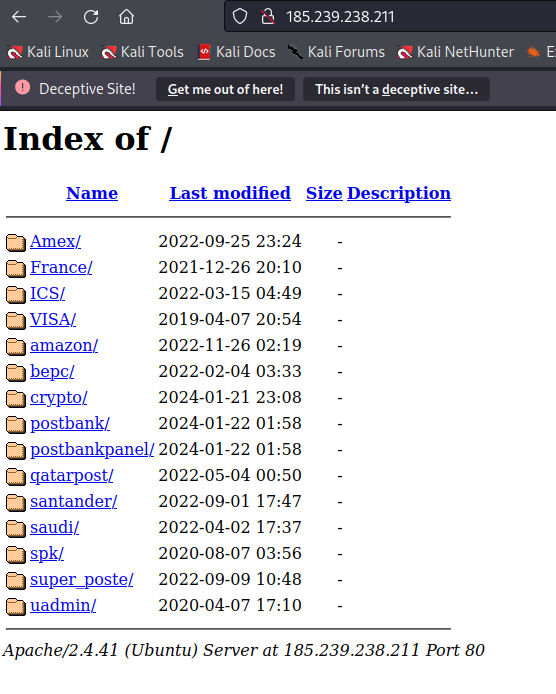Open the Amex/ directory link

[55, 242]
